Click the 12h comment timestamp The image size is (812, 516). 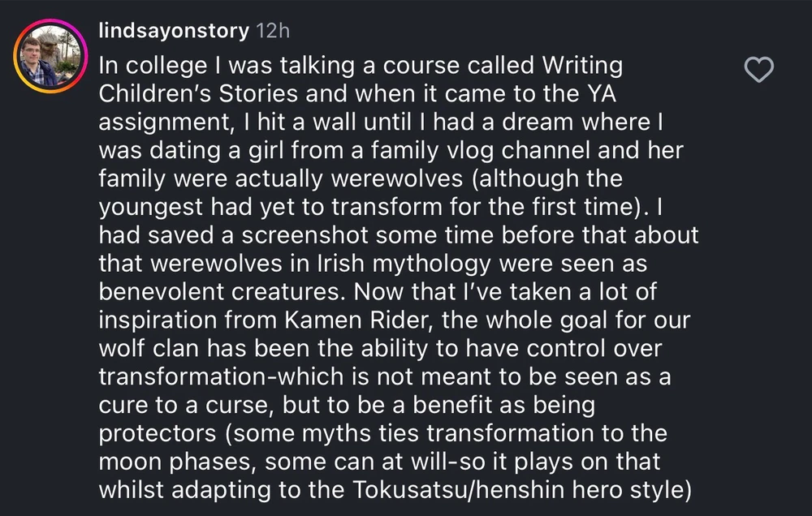click(272, 31)
